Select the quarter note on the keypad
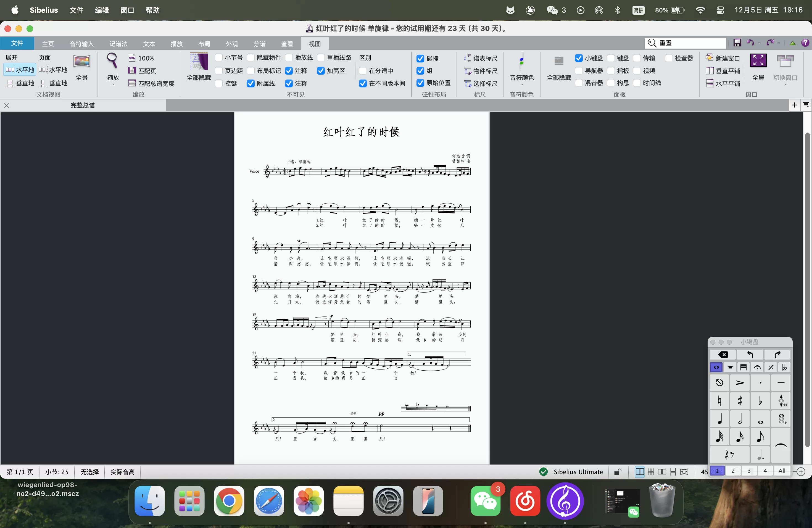 tap(719, 419)
